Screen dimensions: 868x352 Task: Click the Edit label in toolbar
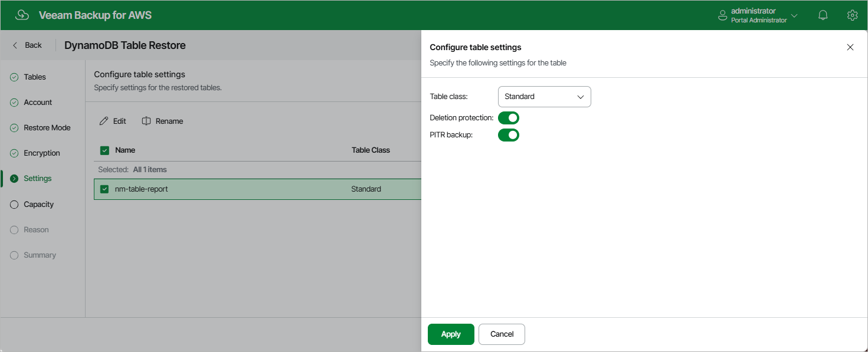pyautogui.click(x=120, y=121)
